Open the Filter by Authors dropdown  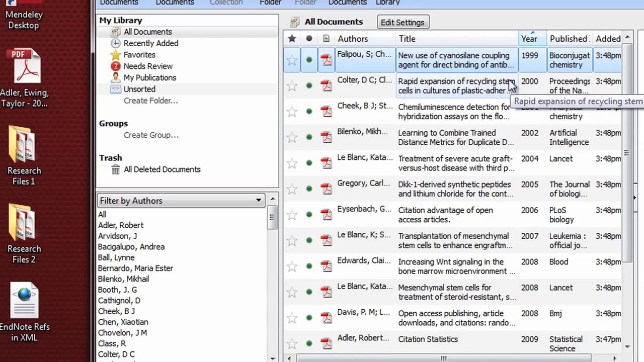point(181,201)
